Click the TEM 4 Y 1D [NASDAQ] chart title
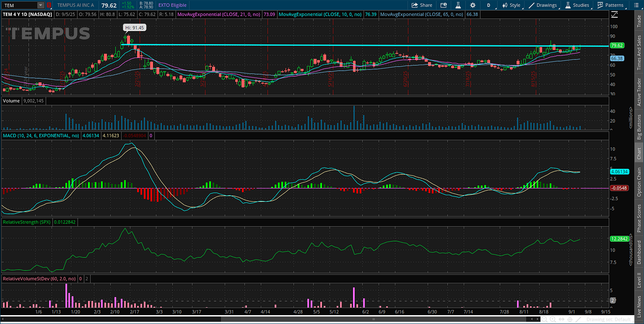This screenshot has height=324, width=644. tap(27, 14)
